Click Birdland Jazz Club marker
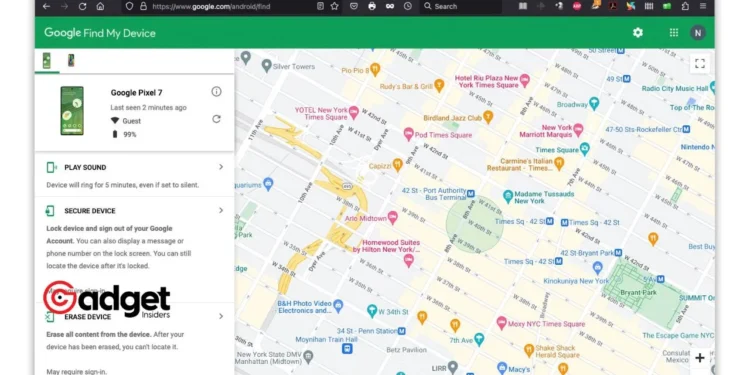 487,117
